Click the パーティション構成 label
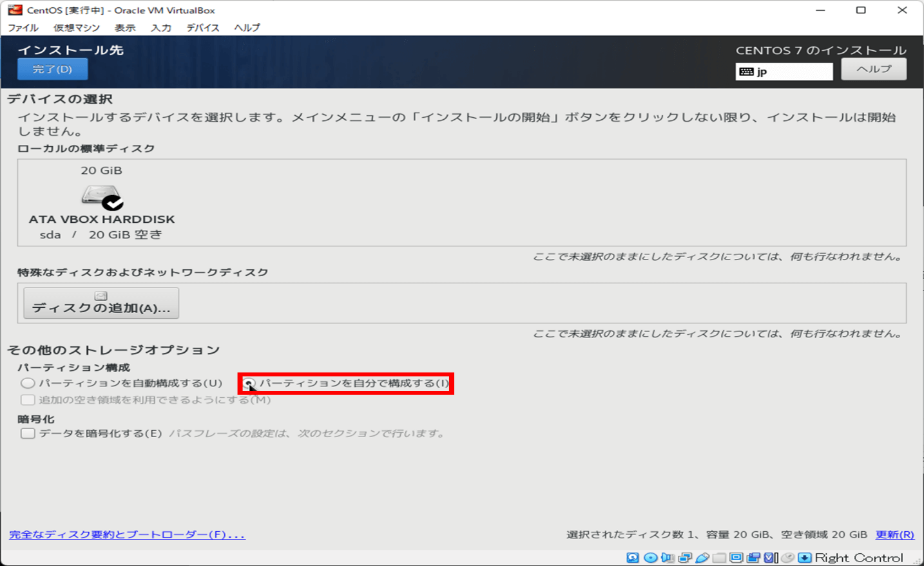 [x=73, y=367]
